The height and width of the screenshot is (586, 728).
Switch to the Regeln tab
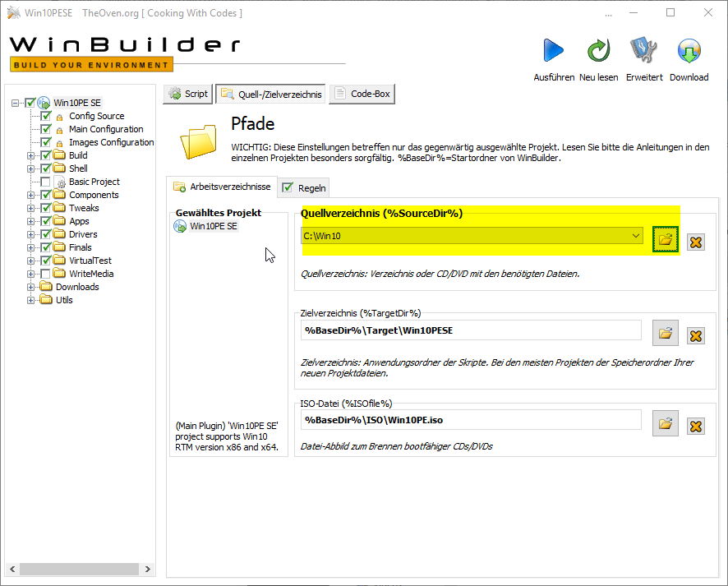pos(304,187)
